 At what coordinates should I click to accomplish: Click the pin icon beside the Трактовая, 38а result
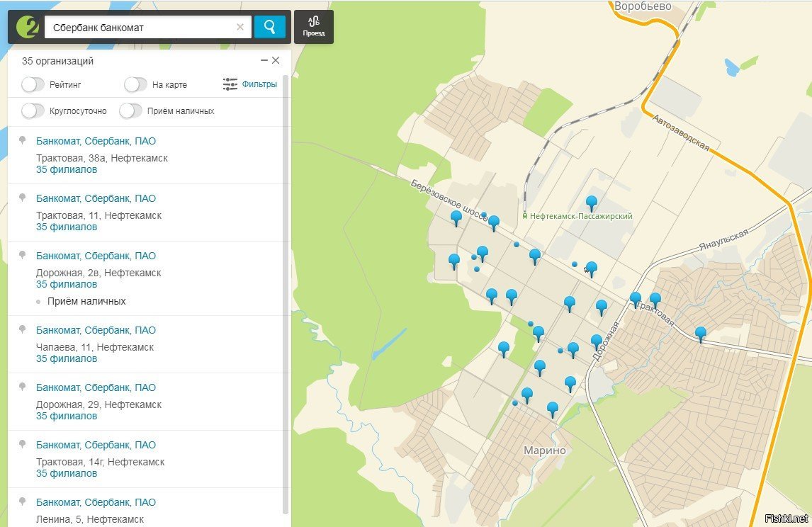coord(22,140)
